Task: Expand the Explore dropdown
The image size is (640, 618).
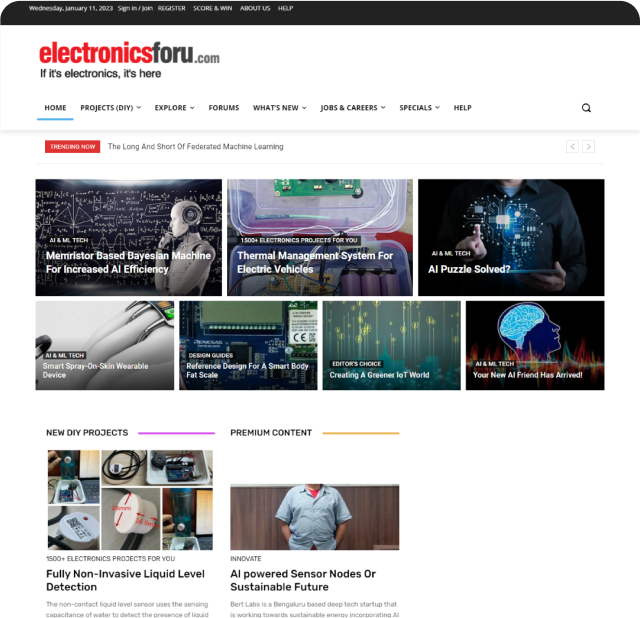Action: click(174, 108)
